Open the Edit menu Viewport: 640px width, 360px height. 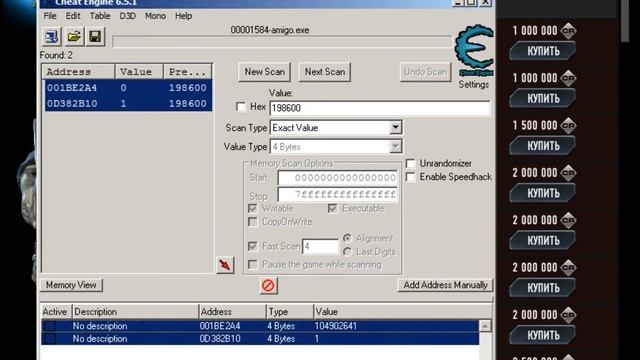point(73,16)
